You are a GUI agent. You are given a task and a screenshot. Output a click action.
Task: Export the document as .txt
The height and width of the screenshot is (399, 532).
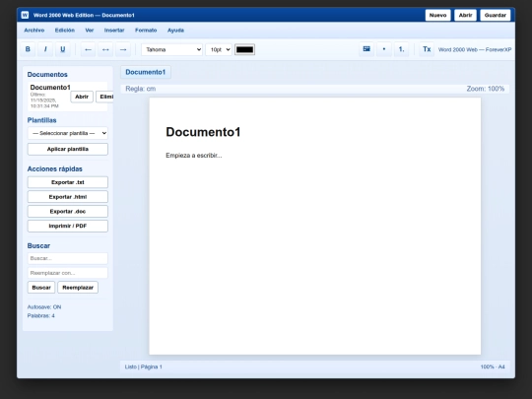pos(68,182)
